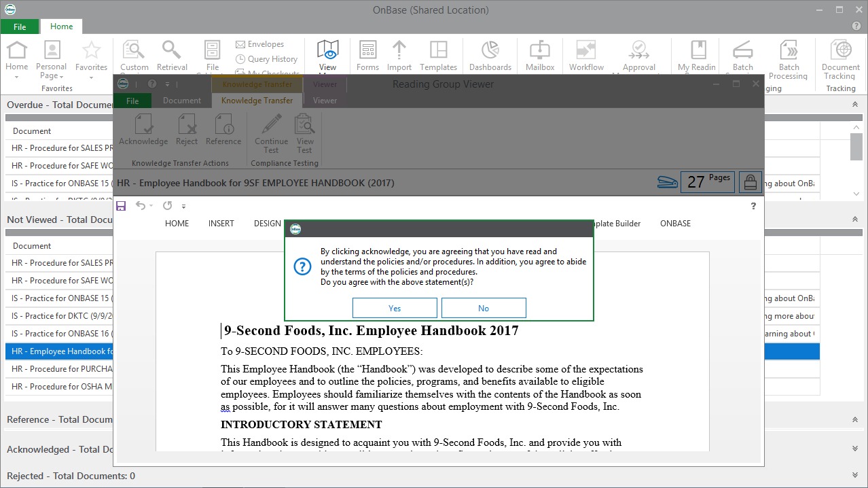Open help question mark in document editor
Screen dimensions: 868x488
pyautogui.click(x=753, y=206)
